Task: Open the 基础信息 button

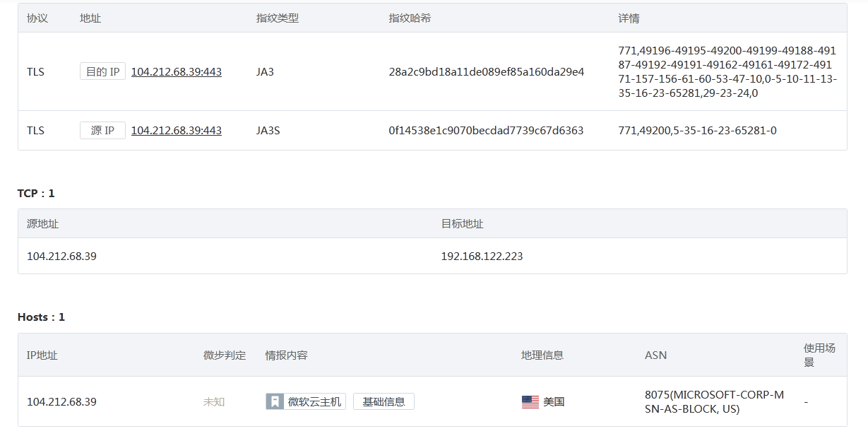Action: [384, 401]
